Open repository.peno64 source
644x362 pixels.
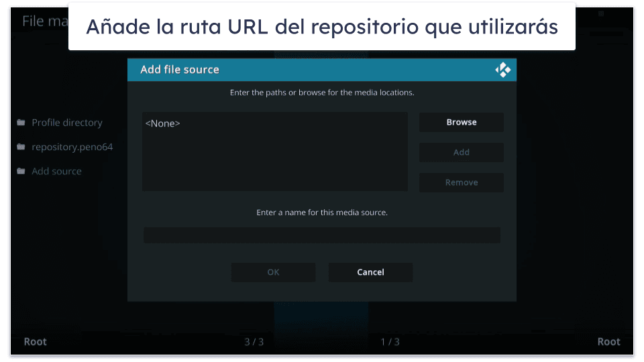[x=72, y=147]
